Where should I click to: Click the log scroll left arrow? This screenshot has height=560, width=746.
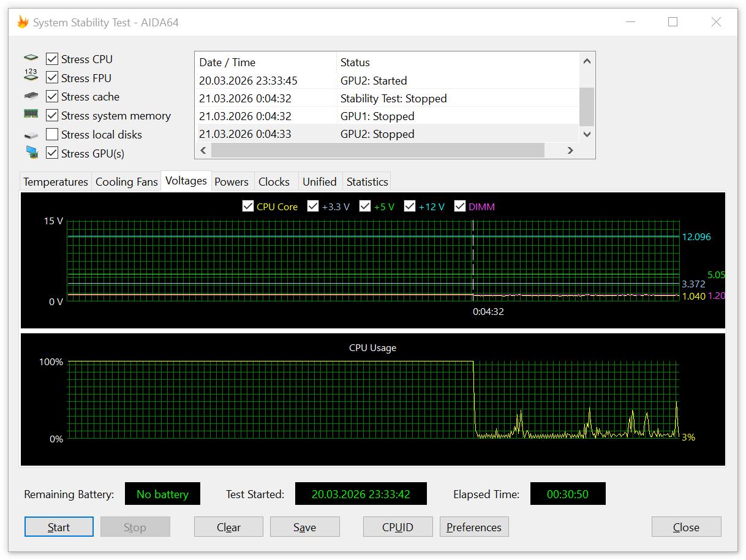203,150
